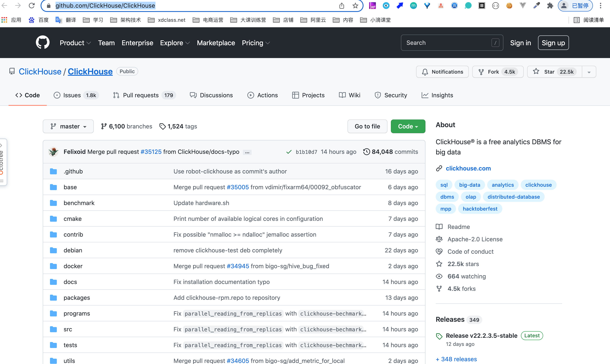Screen dimensions: 610x364
Task: Click the GitHub Octocat logo
Action: click(x=43, y=43)
